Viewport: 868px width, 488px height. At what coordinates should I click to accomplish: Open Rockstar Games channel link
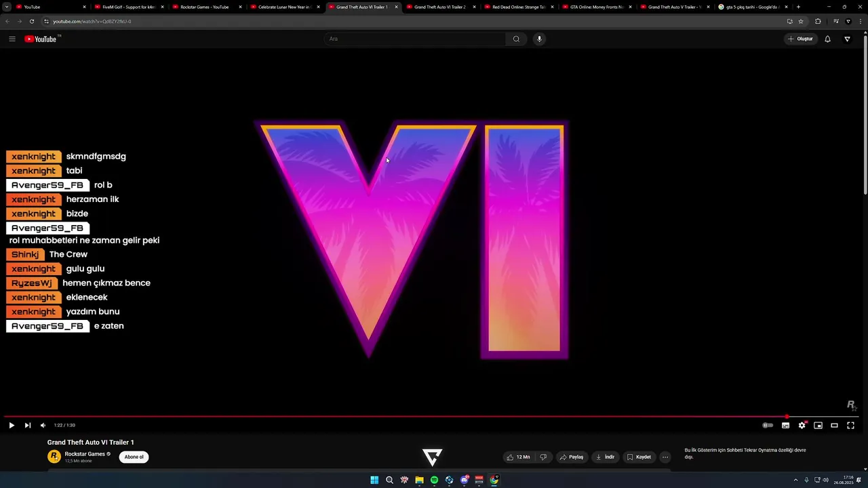coord(85,454)
